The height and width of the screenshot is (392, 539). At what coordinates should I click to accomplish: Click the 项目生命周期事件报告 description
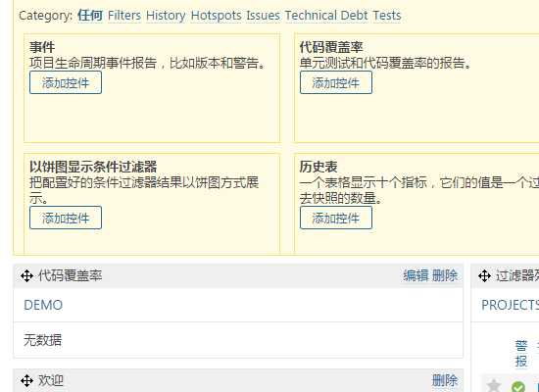(147, 63)
